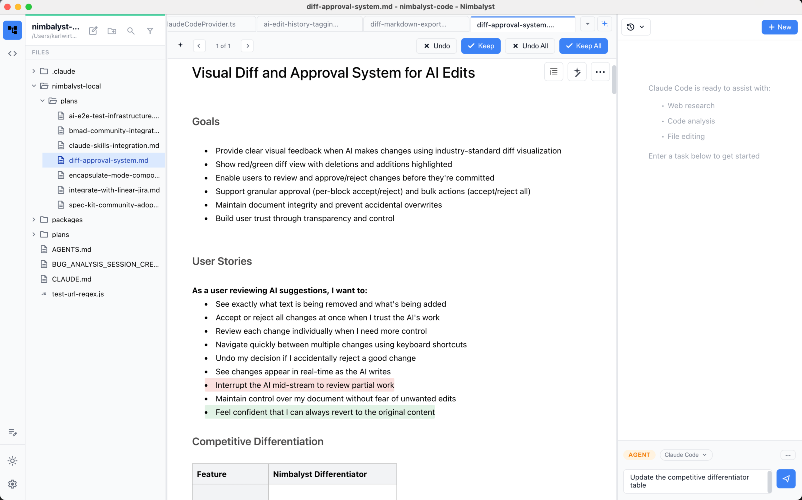The width and height of the screenshot is (802, 500).
Task: Click the agent prompt input field
Action: pyautogui.click(x=697, y=481)
